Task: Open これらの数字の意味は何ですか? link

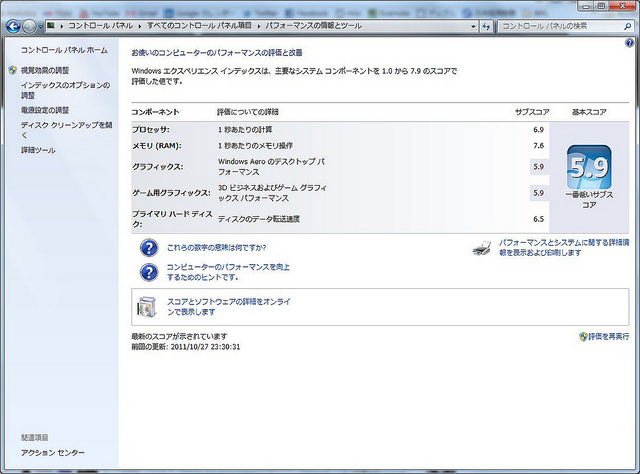Action: pyautogui.click(x=216, y=248)
